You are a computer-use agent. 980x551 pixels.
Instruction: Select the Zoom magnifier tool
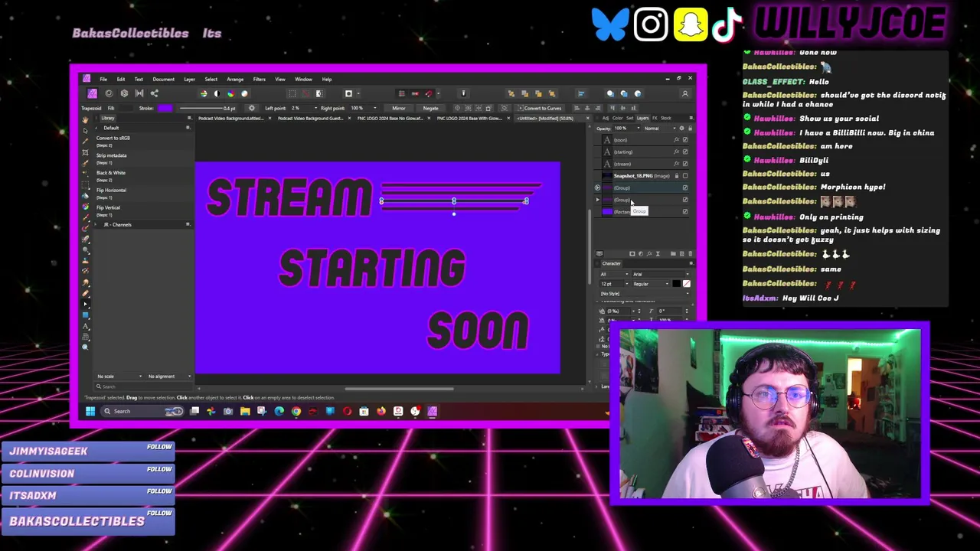pos(85,347)
